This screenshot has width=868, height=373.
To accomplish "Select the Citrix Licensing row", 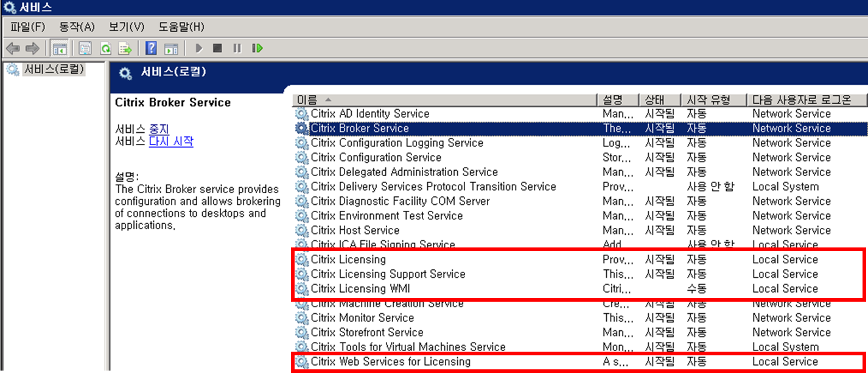I will (580, 260).
